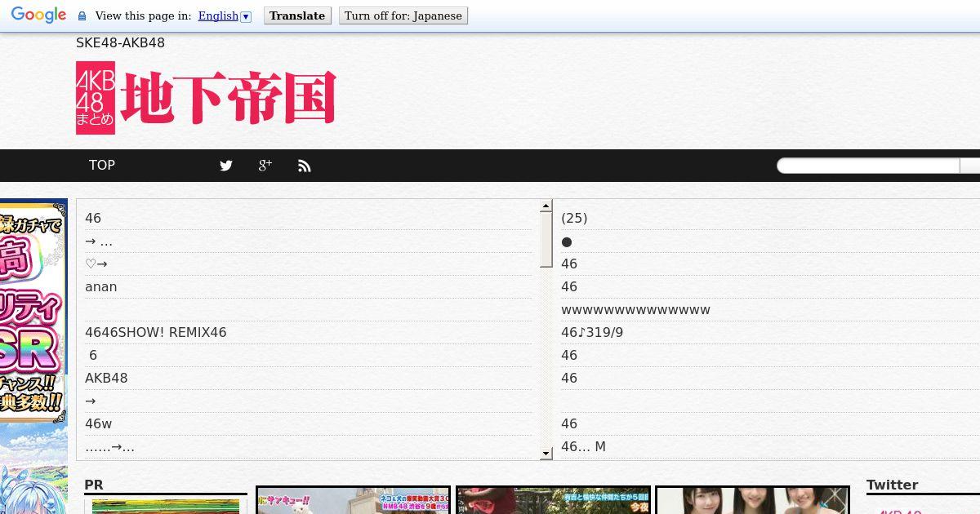Screen dimensions: 980x514
Task: Click the scroll down arrow of article list
Action: [546, 453]
